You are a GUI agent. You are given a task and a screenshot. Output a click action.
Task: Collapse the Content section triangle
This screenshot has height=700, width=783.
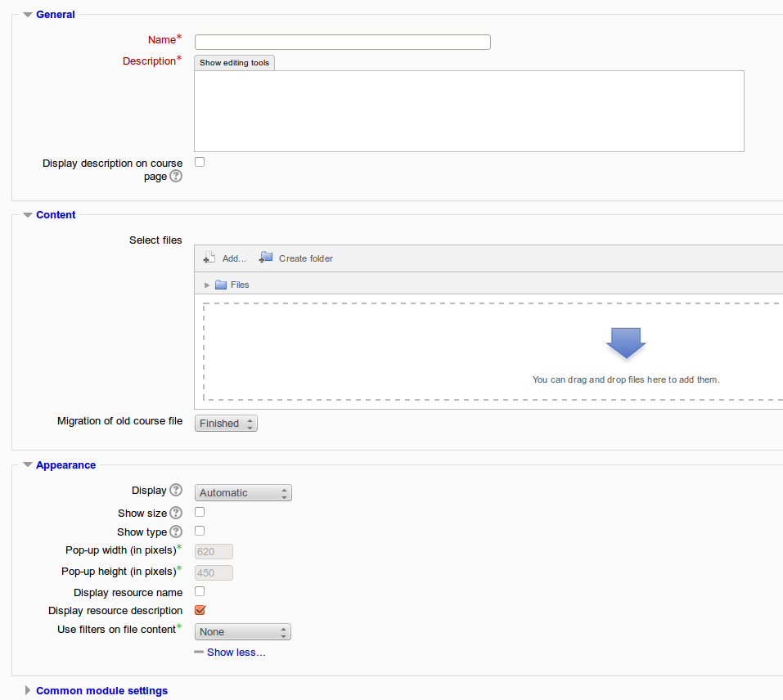click(28, 215)
